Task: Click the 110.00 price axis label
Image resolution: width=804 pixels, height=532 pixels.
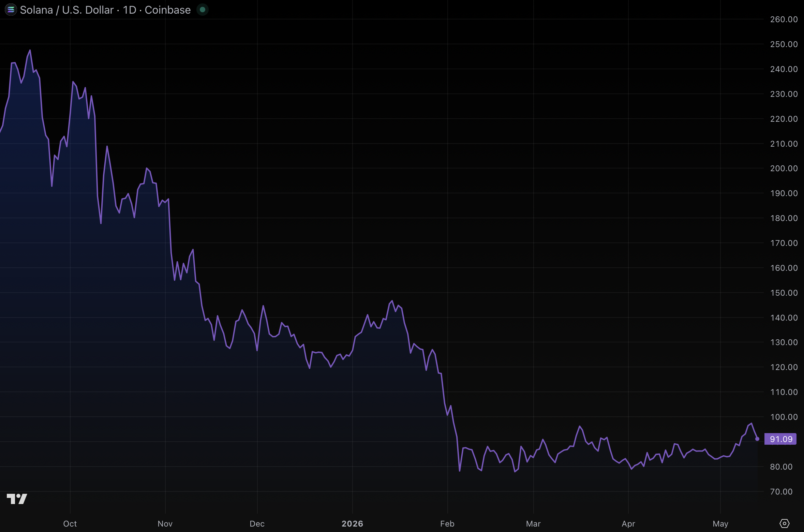Action: [784, 392]
